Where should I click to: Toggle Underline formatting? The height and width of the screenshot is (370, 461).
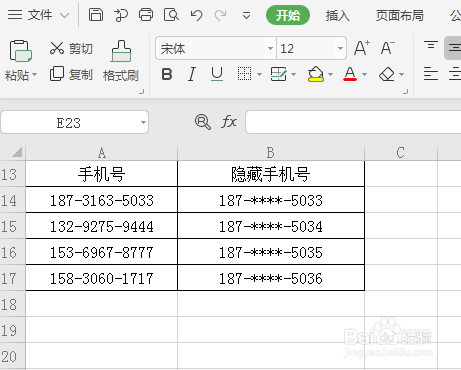click(x=217, y=74)
